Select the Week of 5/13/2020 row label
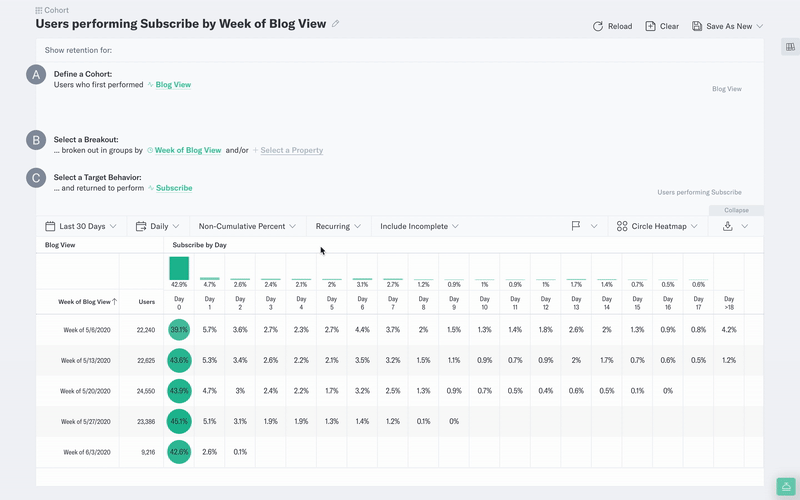Screen dimensions: 800x500 pyautogui.click(x=86, y=361)
